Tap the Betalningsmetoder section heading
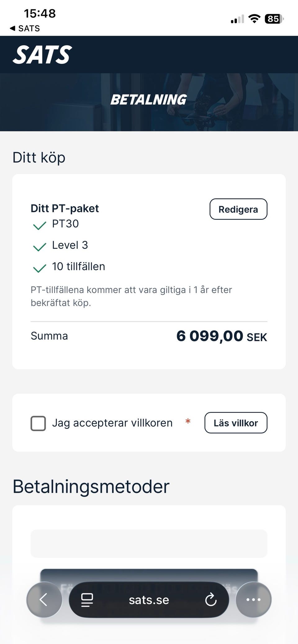Image resolution: width=298 pixels, height=644 pixels. coord(91,486)
